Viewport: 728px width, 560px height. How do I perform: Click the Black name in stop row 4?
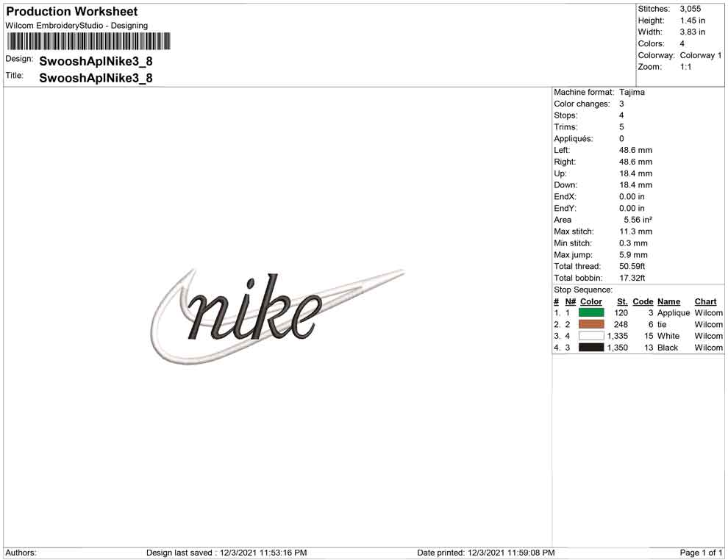point(668,348)
